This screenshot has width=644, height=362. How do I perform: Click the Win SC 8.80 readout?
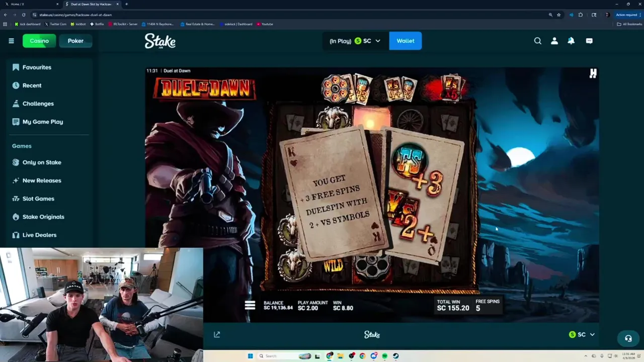click(x=343, y=306)
